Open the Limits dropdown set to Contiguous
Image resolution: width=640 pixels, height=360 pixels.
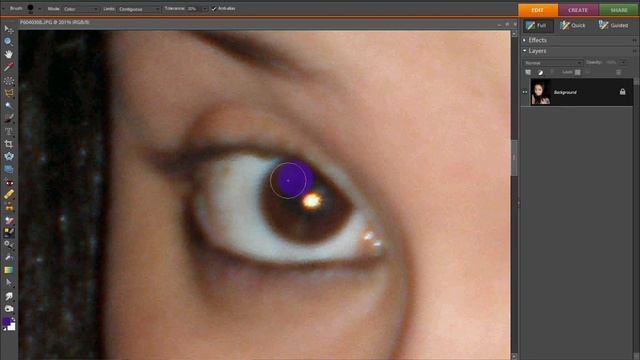point(138,9)
